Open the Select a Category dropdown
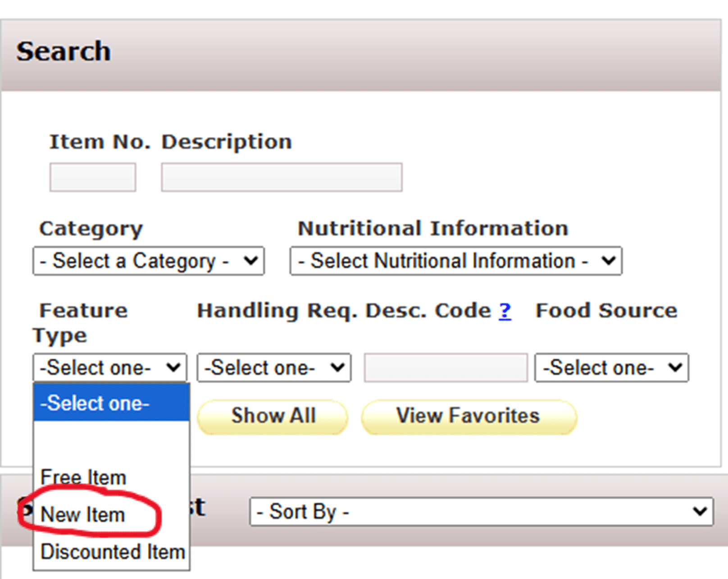This screenshot has height=579, width=728. pos(148,261)
